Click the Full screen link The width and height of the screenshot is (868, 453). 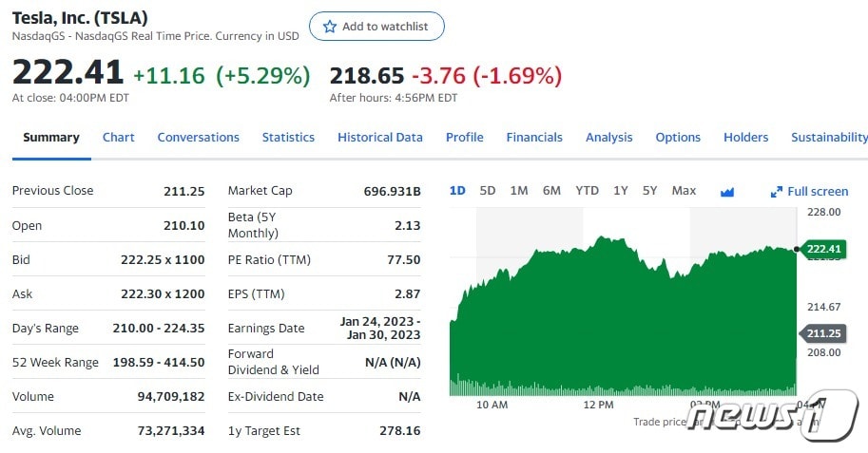click(818, 191)
